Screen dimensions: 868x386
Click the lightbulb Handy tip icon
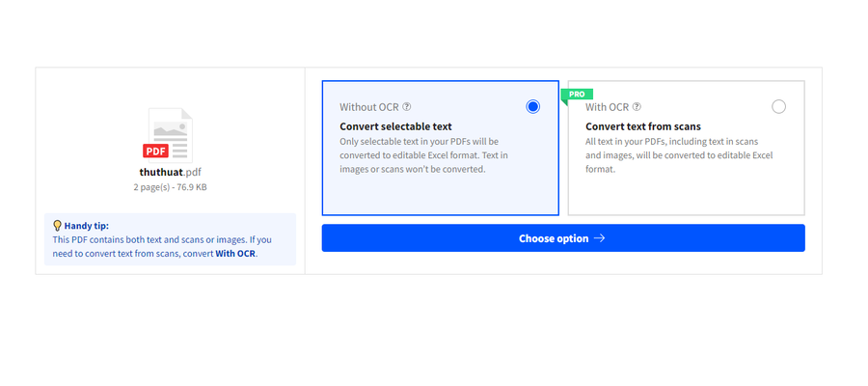(57, 226)
